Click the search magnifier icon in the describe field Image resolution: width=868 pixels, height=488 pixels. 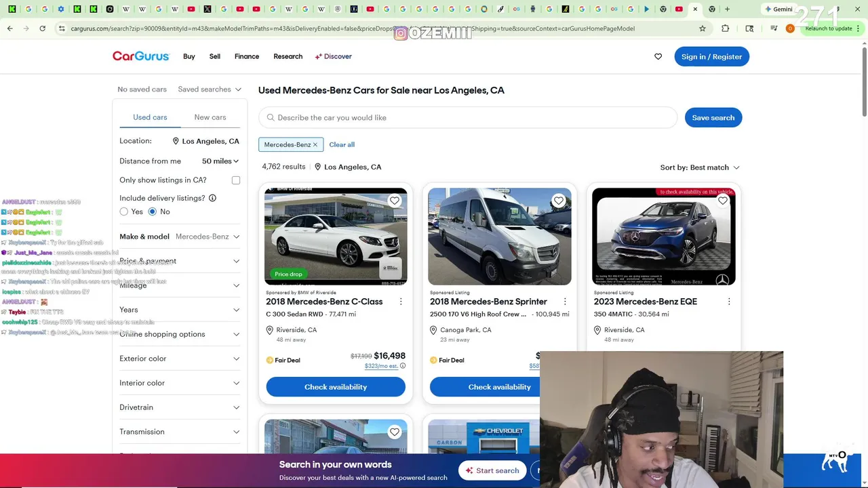(x=271, y=117)
